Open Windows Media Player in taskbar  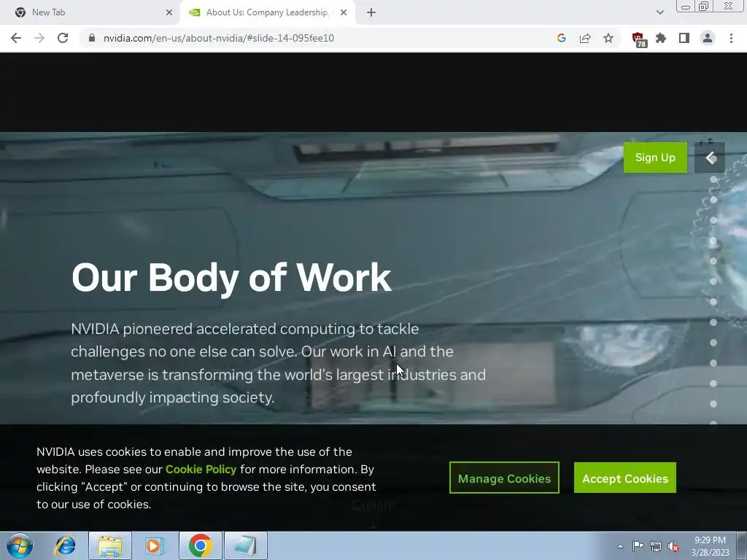pyautogui.click(x=155, y=545)
